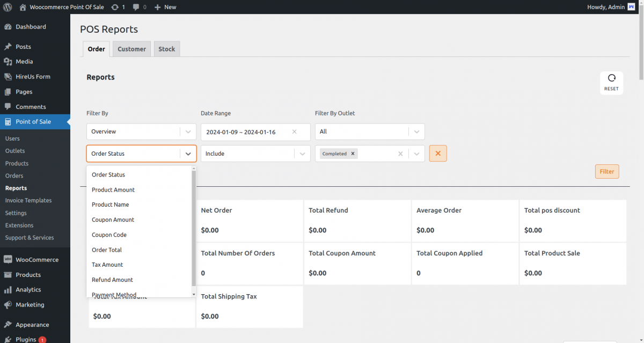Viewport: 644px width, 343px height.
Task: Click the Net Order report card
Action: coord(250,221)
